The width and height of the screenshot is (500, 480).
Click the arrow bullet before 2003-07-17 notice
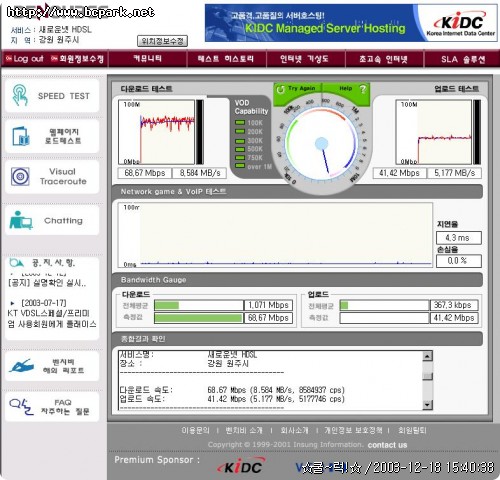12,303
